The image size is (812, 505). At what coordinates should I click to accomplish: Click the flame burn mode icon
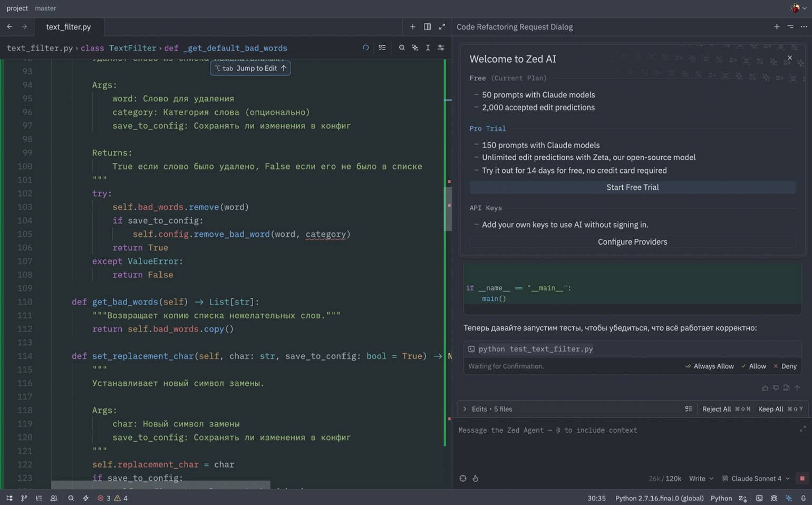point(475,479)
